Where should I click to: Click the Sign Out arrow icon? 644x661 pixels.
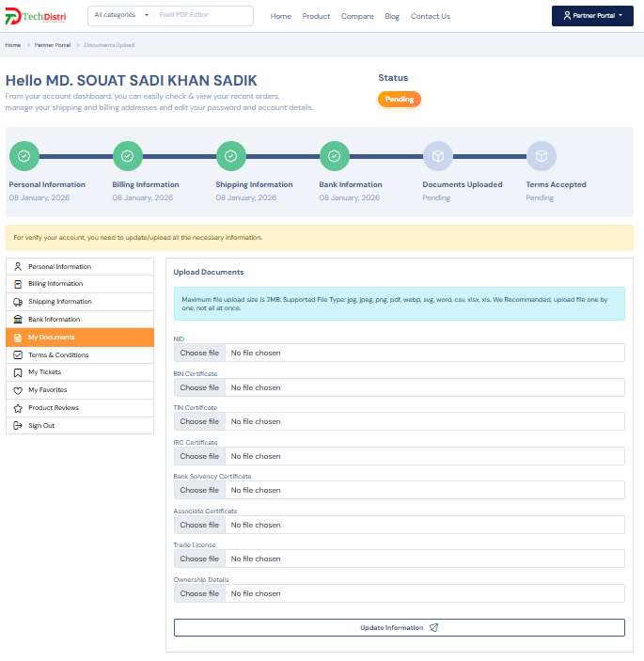tap(18, 425)
